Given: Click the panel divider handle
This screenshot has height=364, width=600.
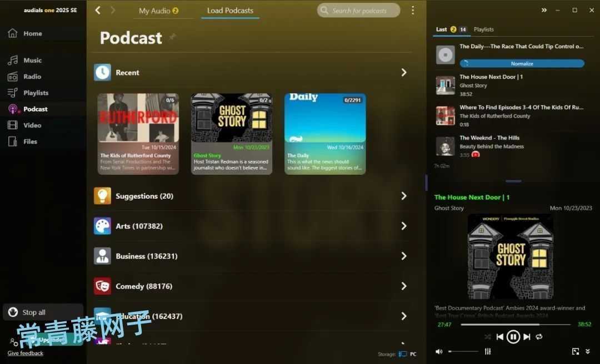Looking at the screenshot, I should coord(513,181).
